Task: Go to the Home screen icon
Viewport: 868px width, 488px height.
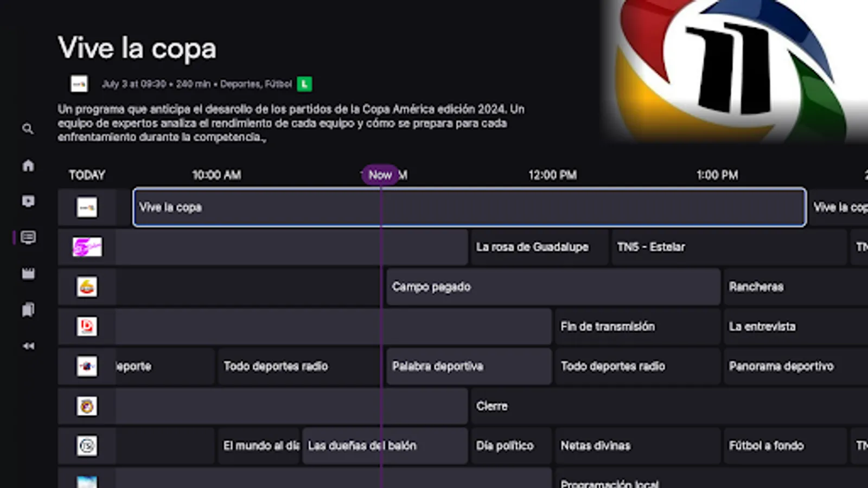Action: [28, 166]
